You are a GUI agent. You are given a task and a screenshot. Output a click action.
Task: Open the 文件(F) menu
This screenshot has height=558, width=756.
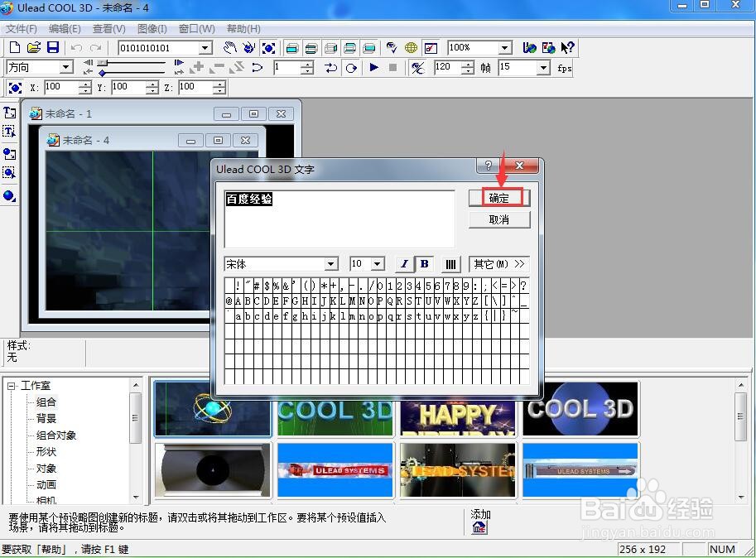[x=22, y=29]
